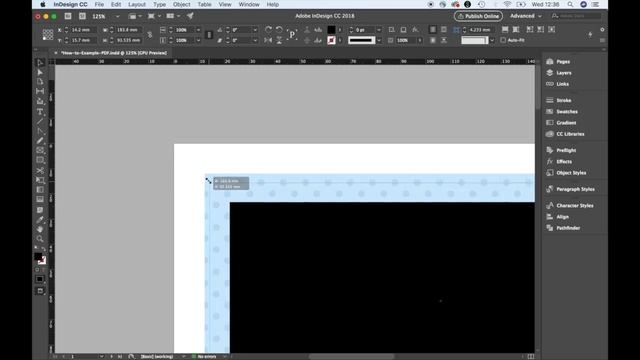
Task: Swap fill and stroke arrows
Action: click(44, 249)
